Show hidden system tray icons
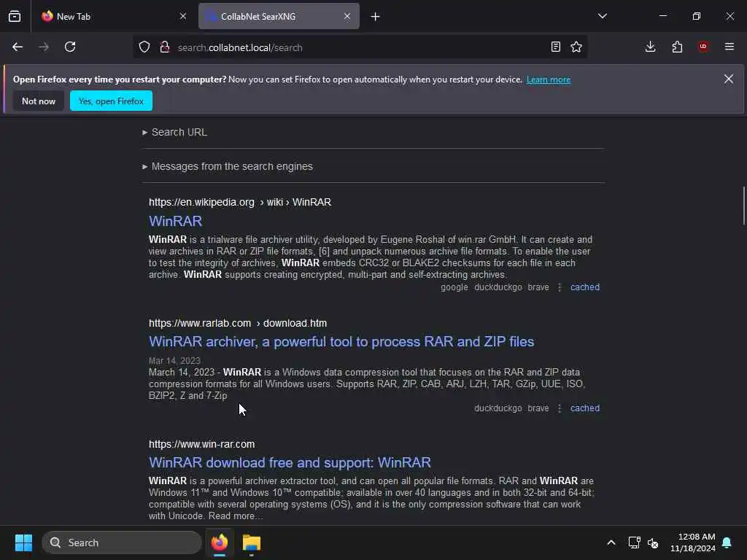This screenshot has height=560, width=747. (611, 542)
